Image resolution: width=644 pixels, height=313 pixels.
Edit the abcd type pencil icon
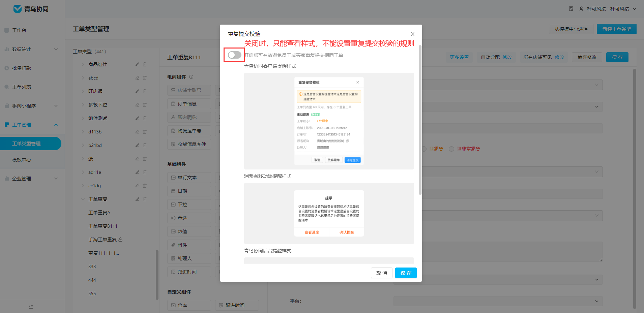pos(137,78)
